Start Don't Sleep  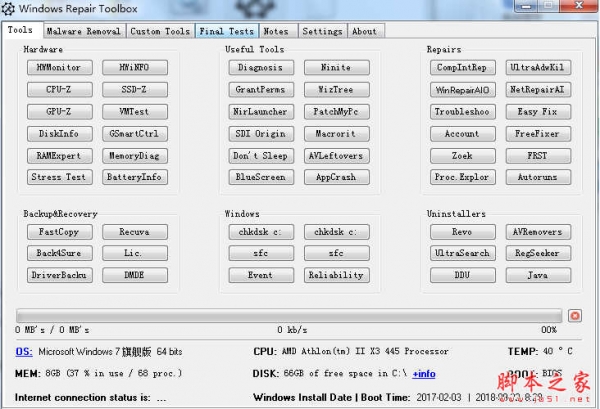point(261,156)
